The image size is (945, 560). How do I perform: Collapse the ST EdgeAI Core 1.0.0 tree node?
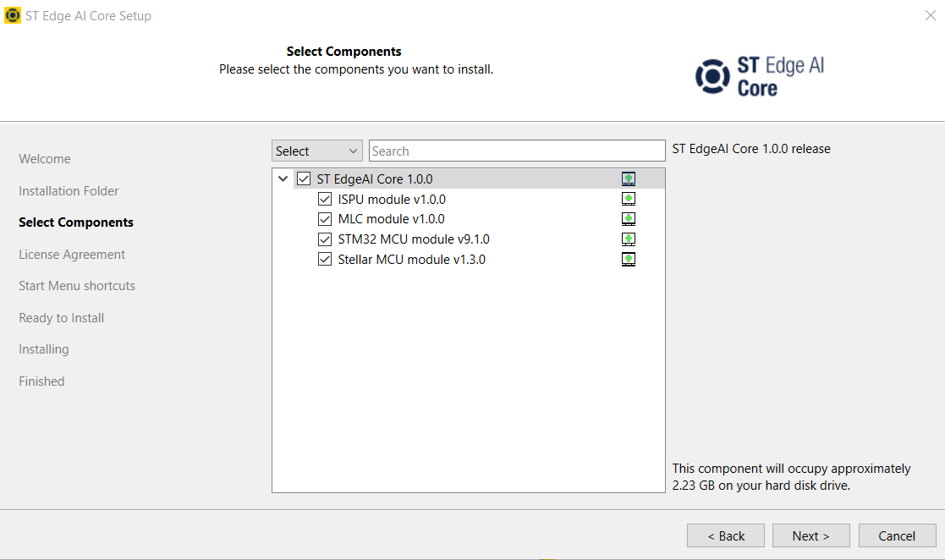click(283, 179)
